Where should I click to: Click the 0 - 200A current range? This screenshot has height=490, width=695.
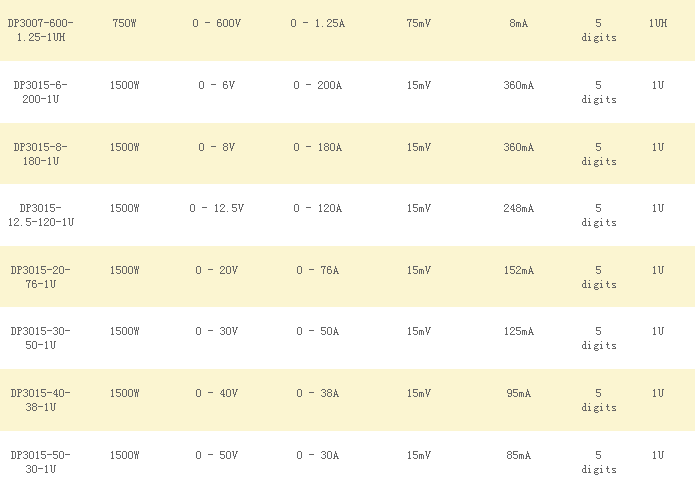pyautogui.click(x=318, y=85)
